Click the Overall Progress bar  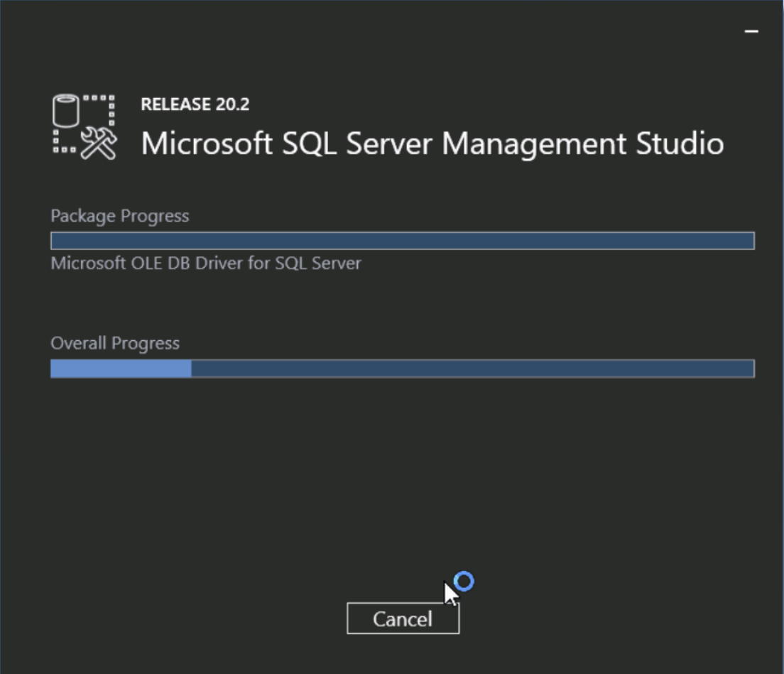(x=403, y=369)
